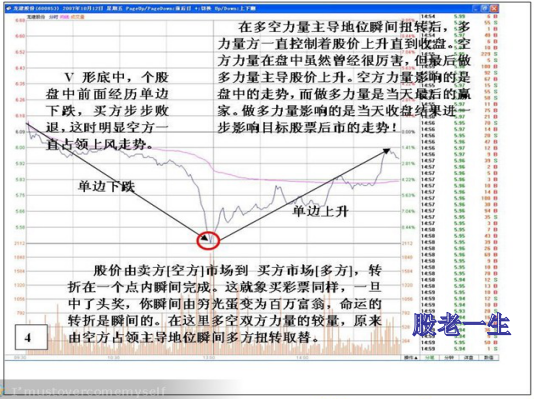534x399 pixels.
Task: Switch to the 分钟 tab
Action: [449, 357]
